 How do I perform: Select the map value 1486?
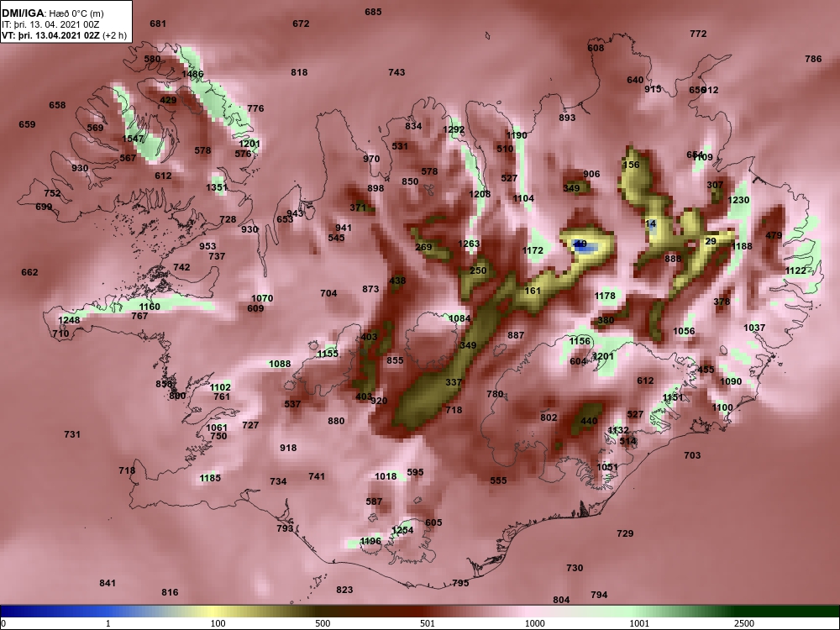[193, 74]
